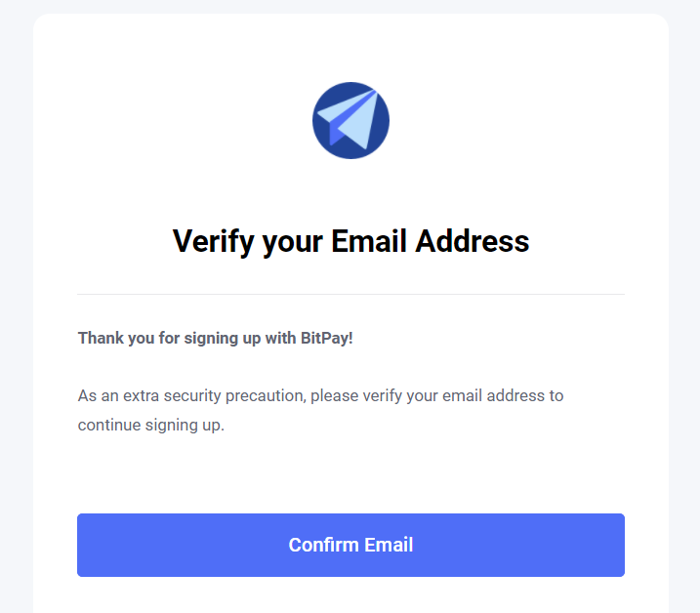Screen dimensions: 700x613
Task: Click the word Confirm on the blue button
Action: coord(324,545)
